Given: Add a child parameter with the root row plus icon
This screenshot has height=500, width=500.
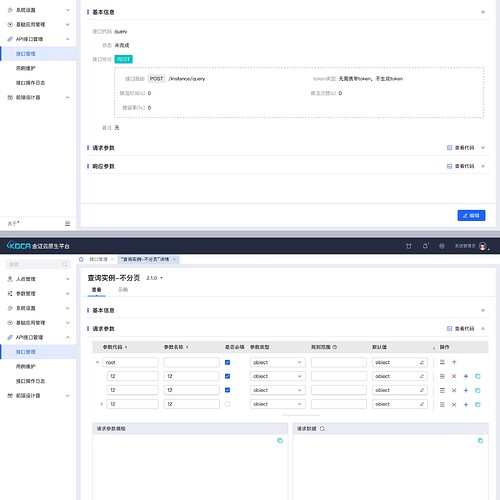Looking at the screenshot, I should click(x=454, y=362).
